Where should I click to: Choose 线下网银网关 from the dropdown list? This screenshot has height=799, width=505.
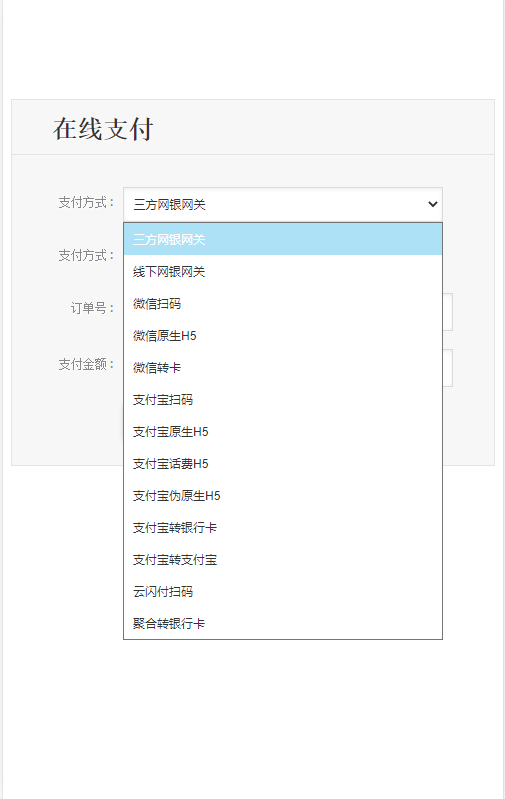click(x=283, y=271)
